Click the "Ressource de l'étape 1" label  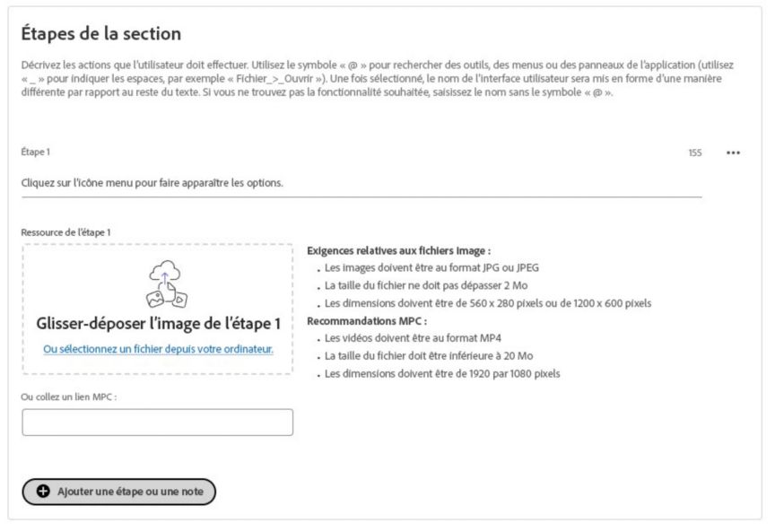pos(65,232)
